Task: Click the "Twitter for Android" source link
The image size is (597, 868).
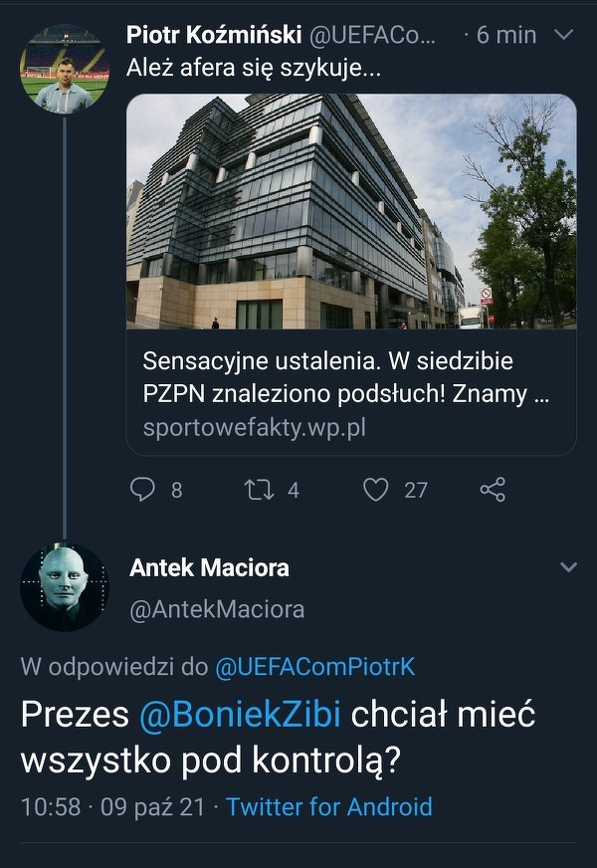Action: point(329,806)
